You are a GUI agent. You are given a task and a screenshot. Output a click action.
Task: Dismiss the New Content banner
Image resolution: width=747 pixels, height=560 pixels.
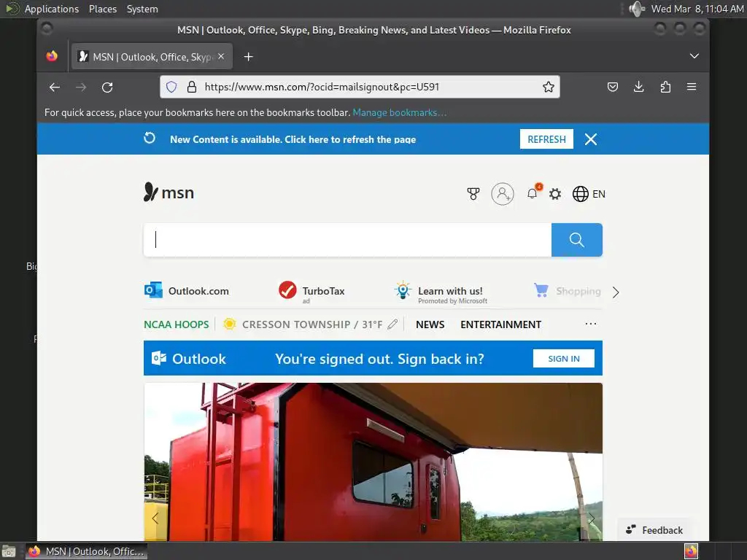tap(591, 139)
